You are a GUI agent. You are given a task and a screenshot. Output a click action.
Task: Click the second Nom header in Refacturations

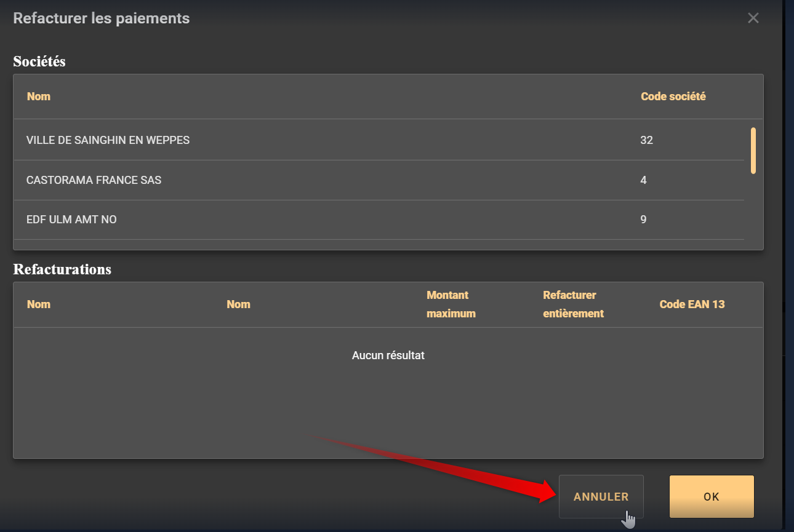coord(238,304)
